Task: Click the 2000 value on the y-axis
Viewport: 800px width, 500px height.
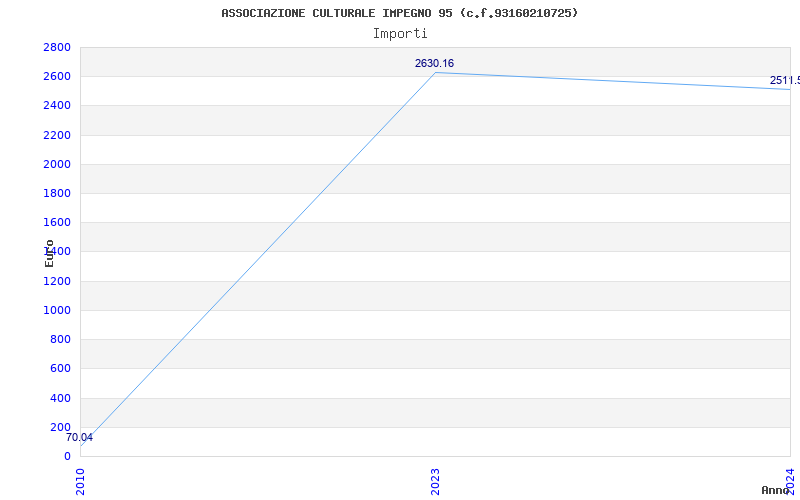Action: (x=57, y=164)
